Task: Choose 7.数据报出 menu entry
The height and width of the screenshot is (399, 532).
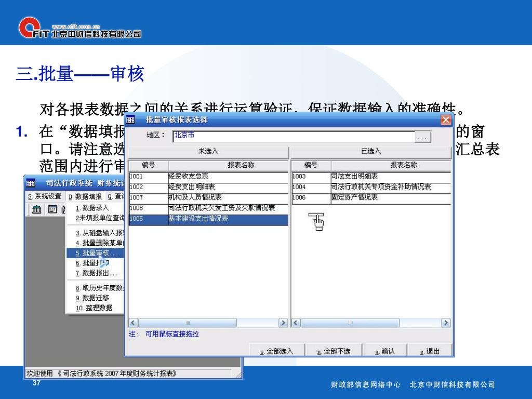Action: click(x=95, y=273)
